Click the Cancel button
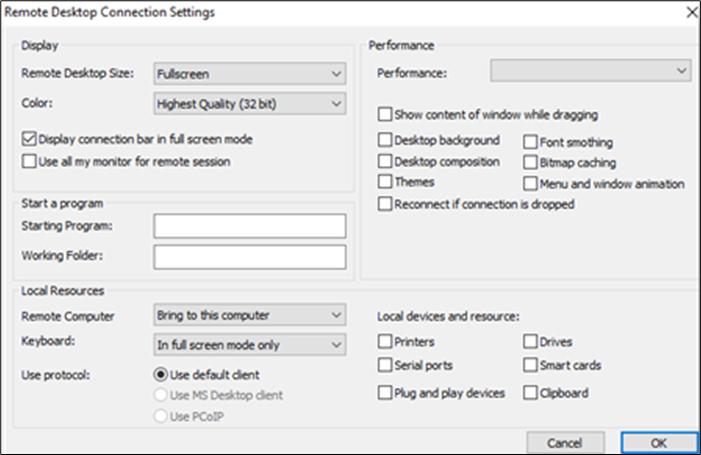701x455 pixels. (x=565, y=441)
